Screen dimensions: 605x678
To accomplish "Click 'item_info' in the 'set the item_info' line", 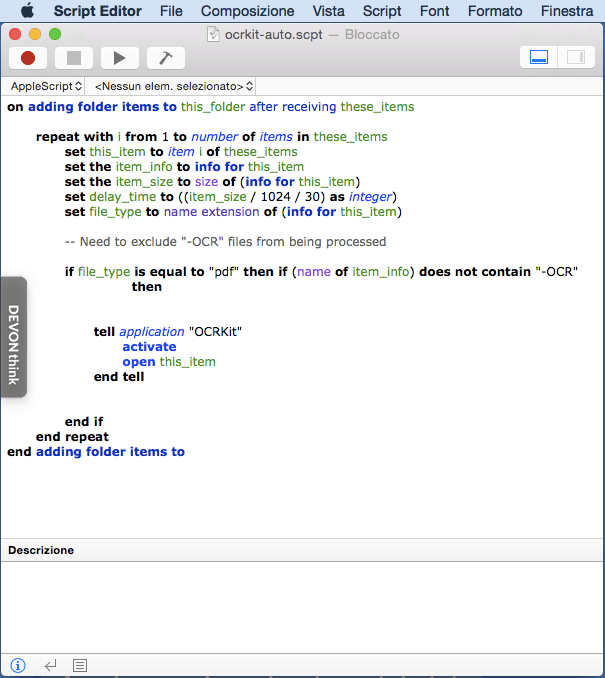I will pyautogui.click(x=144, y=167).
